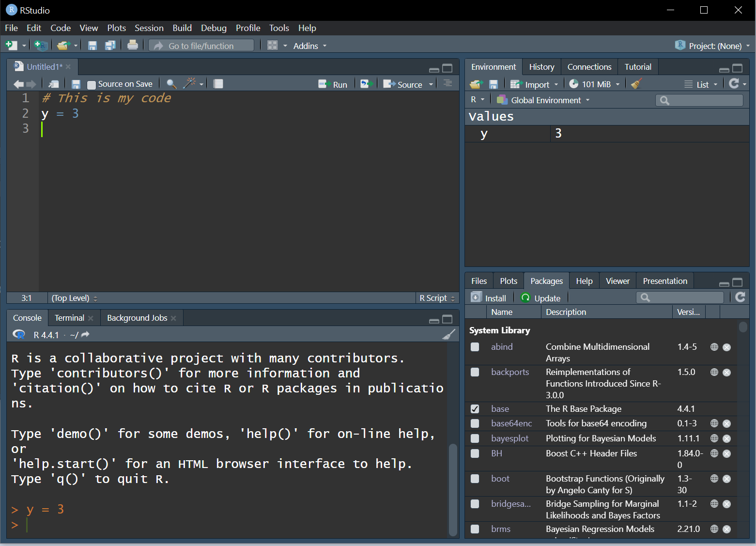This screenshot has width=756, height=546.
Task: Clear environment objects with the broom icon
Action: (636, 84)
